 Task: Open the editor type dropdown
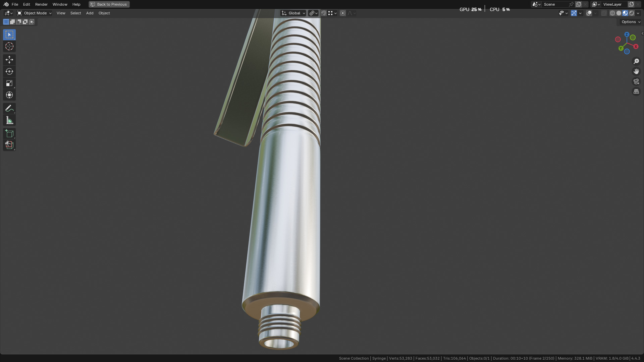8,13
